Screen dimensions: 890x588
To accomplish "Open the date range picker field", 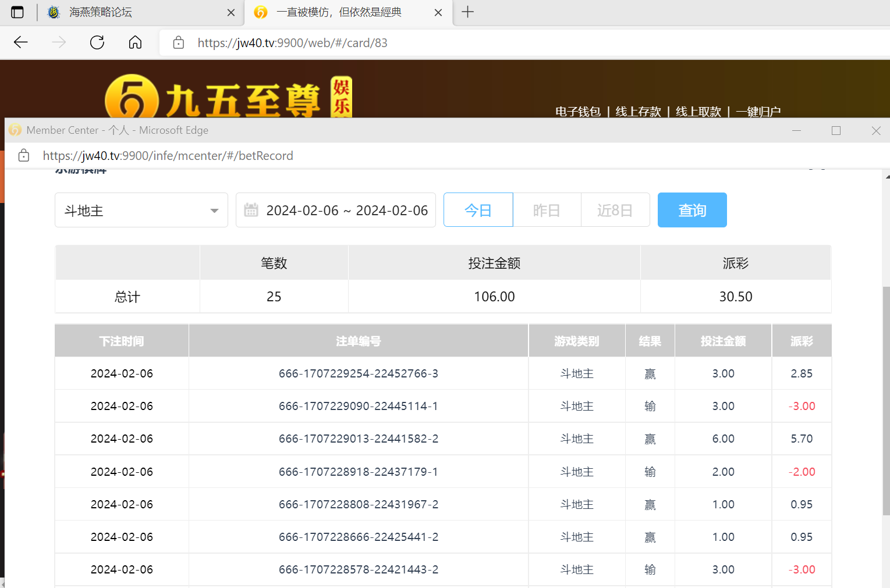I will [336, 210].
